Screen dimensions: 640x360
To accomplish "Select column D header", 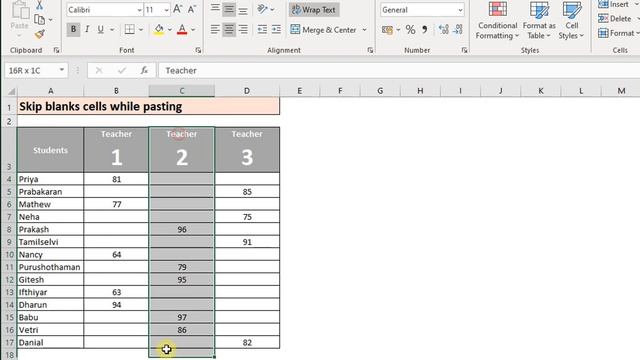I will tap(247, 91).
